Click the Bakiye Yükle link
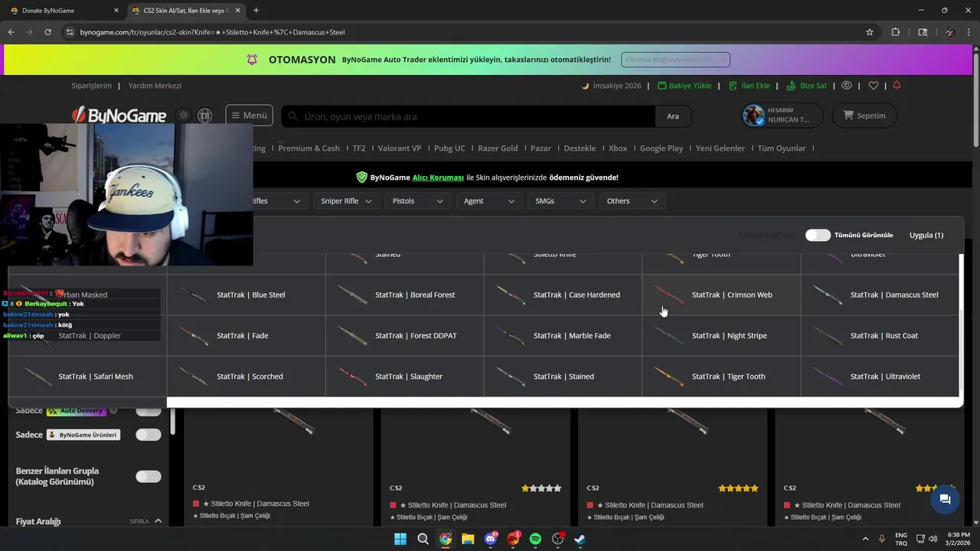Viewport: 980px width, 551px height. point(684,86)
